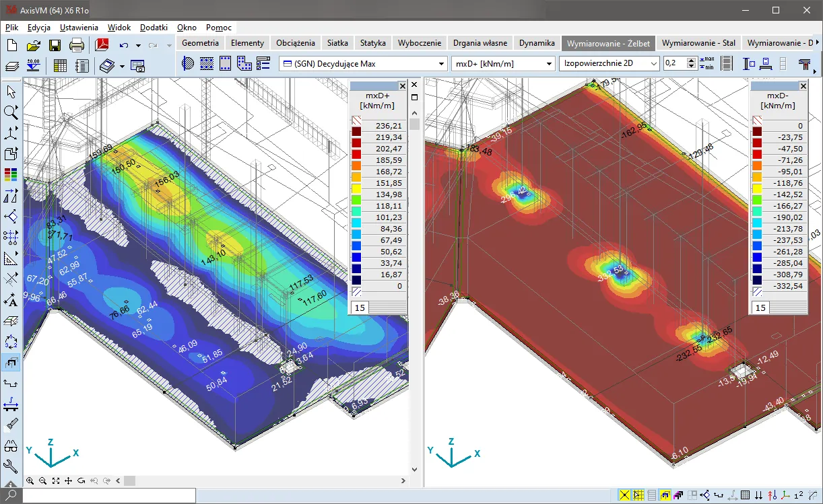
Task: Close the mxD- legend panel
Action: click(803, 86)
